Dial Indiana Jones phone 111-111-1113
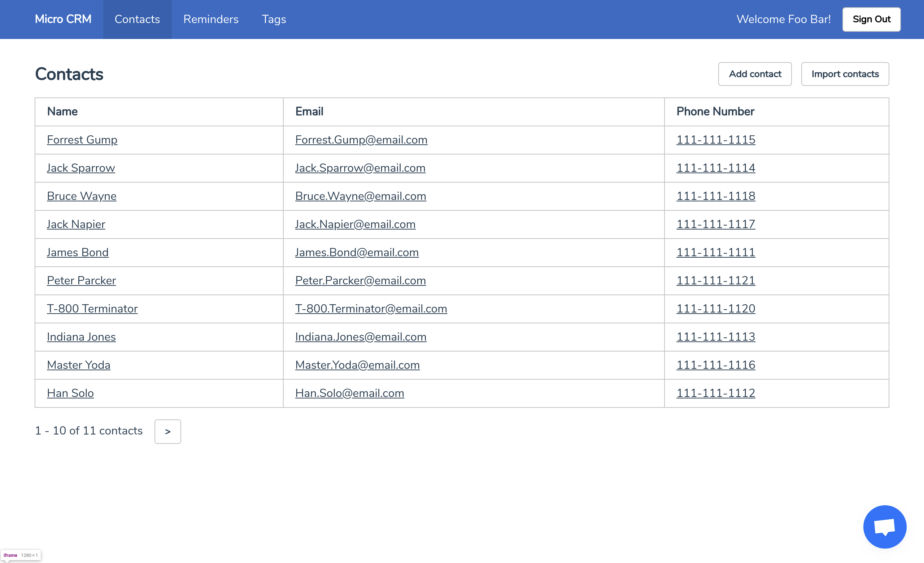This screenshot has width=924, height=563. [715, 337]
